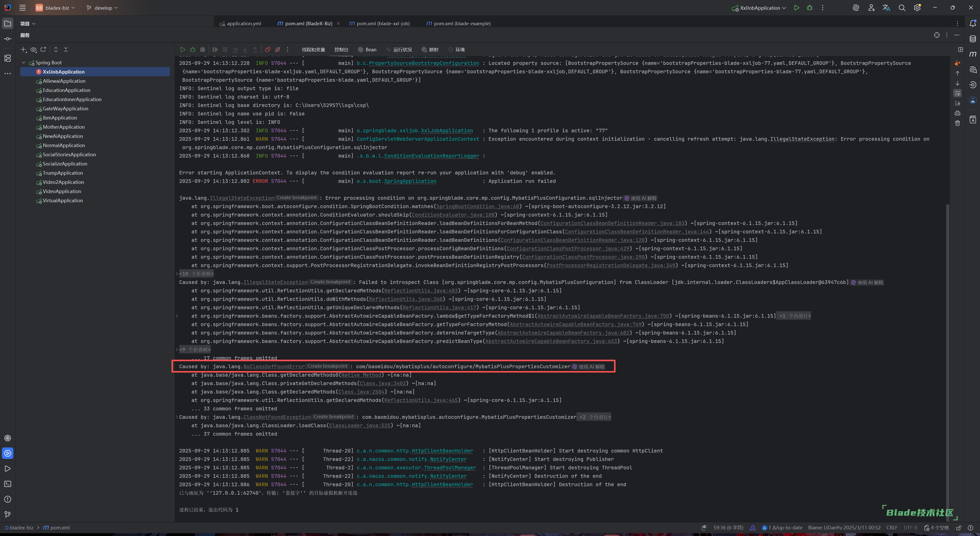Open 运行状况 tab

(399, 50)
